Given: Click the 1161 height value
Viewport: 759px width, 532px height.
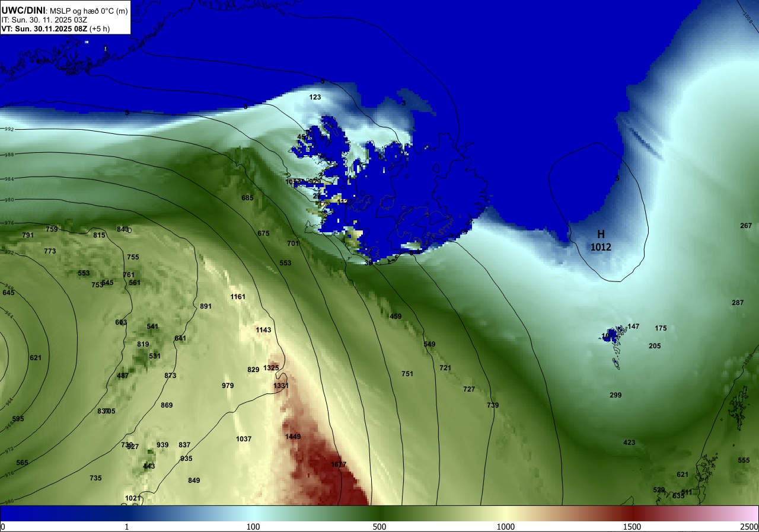Looking at the screenshot, I should [238, 297].
